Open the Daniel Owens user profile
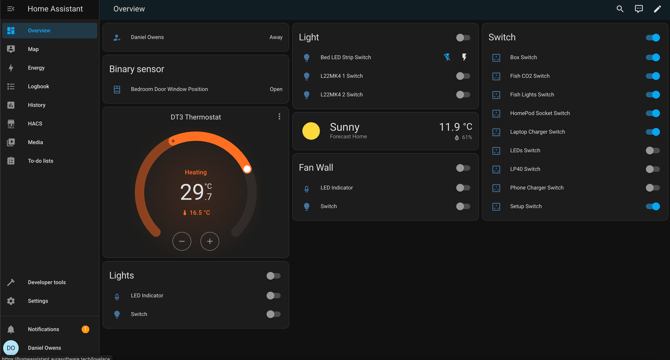Image resolution: width=670 pixels, height=360 pixels. [x=50, y=348]
